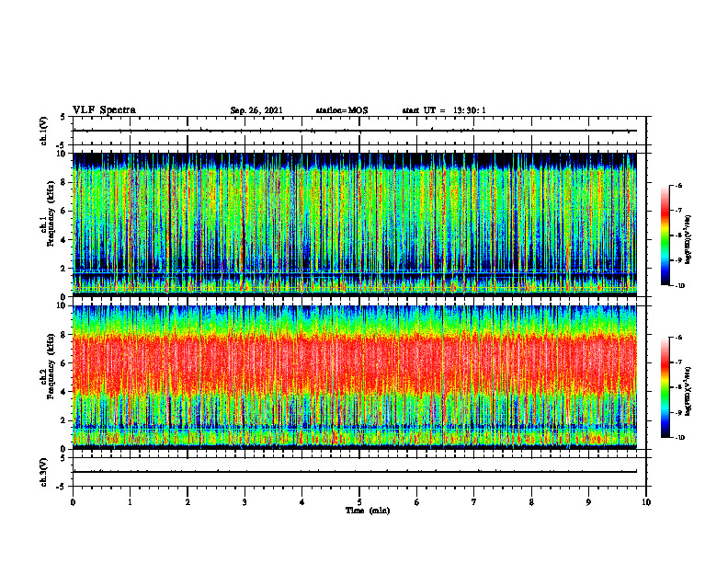Click the '3' tick on the time axis

click(245, 502)
